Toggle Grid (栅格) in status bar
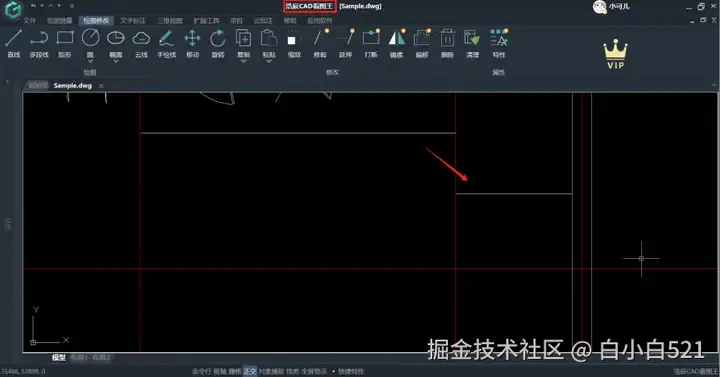This screenshot has height=377, width=720. click(x=235, y=371)
